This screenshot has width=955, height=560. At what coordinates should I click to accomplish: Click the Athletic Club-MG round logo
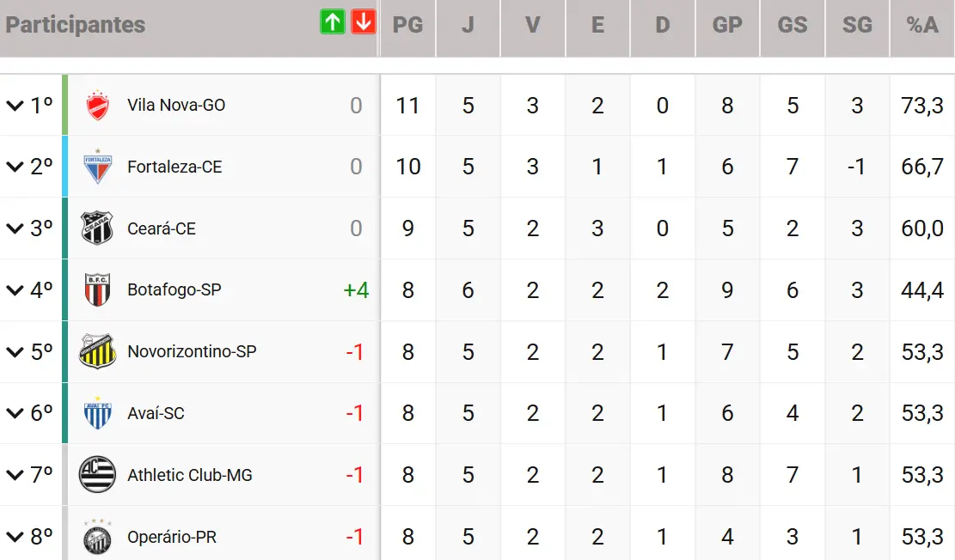coord(97,475)
